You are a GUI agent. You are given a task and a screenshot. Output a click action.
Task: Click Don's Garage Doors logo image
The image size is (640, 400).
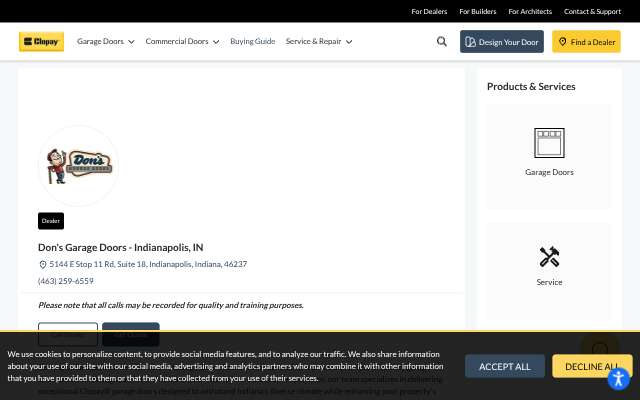[x=78, y=166]
